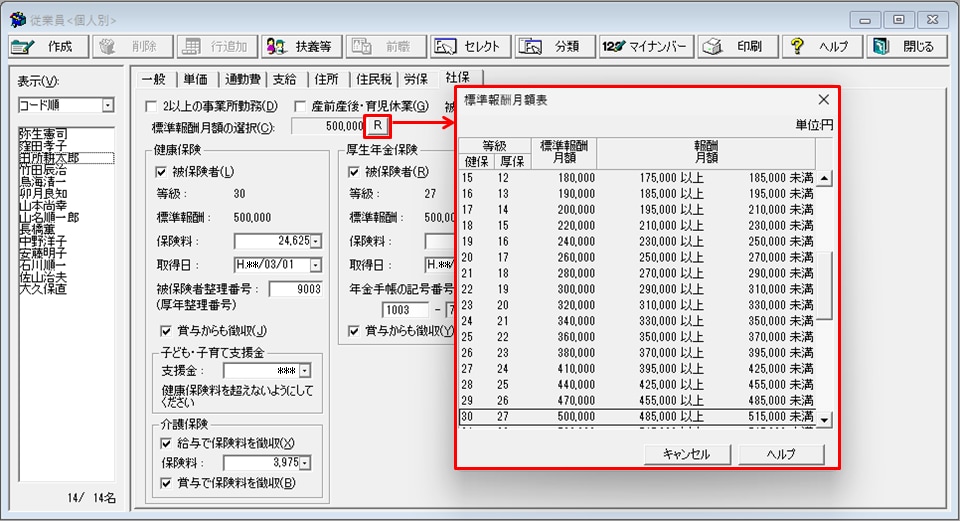This screenshot has height=521, width=960.
Task: Click the scroll down arrow in 標準報酬月額表
Action: click(825, 419)
